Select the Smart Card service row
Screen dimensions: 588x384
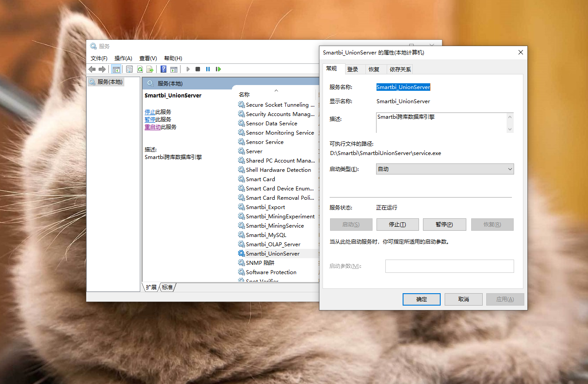coord(278,179)
